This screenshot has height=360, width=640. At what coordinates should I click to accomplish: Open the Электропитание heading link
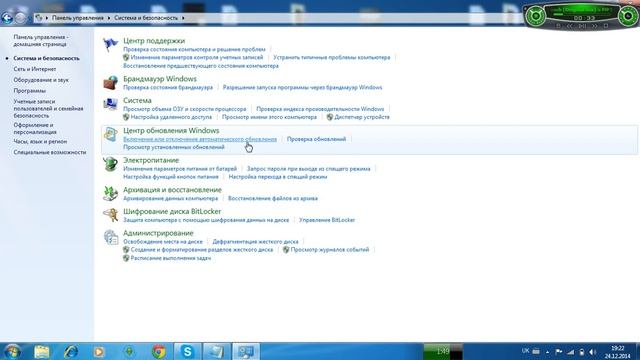[x=151, y=160]
